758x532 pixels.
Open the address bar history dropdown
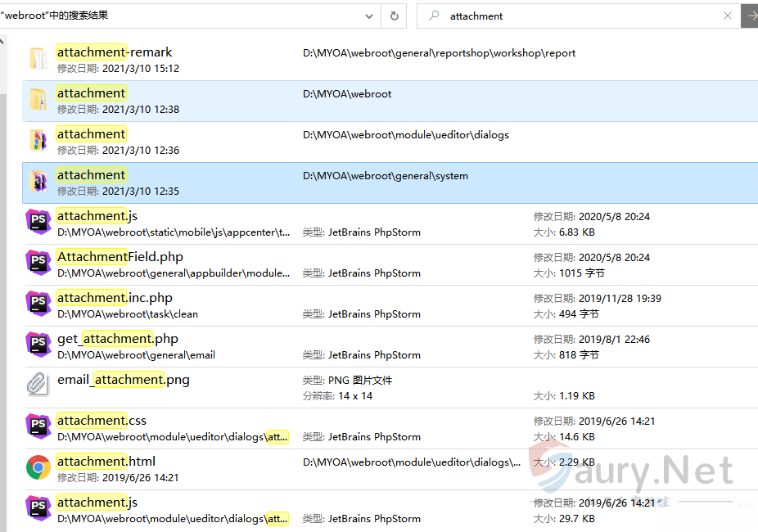(x=368, y=16)
